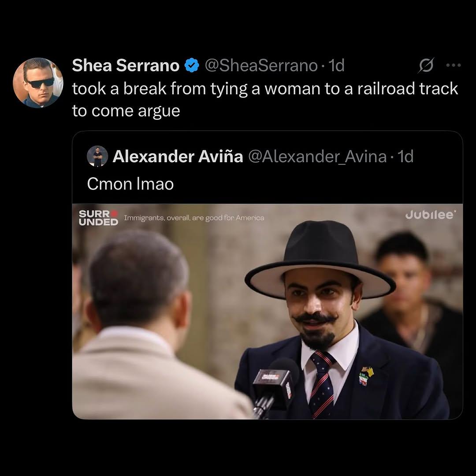
Task: Click the Jubilee watermark logo
Action: pos(431,215)
